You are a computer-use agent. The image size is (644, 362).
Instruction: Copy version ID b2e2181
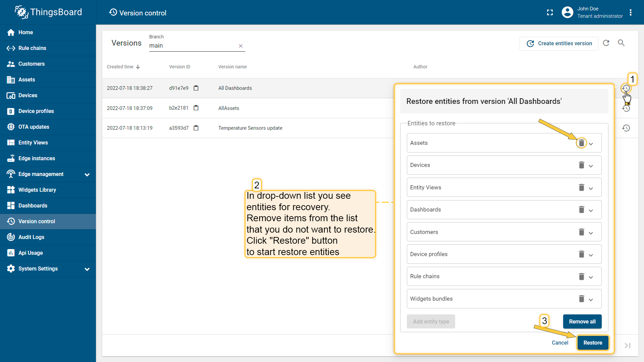click(196, 108)
